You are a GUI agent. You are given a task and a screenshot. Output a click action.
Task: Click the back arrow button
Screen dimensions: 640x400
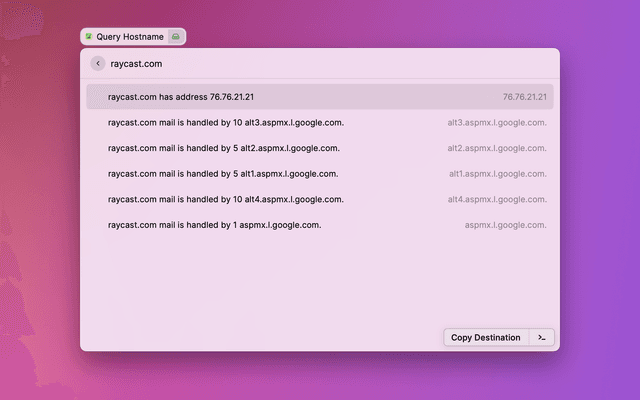pos(98,64)
